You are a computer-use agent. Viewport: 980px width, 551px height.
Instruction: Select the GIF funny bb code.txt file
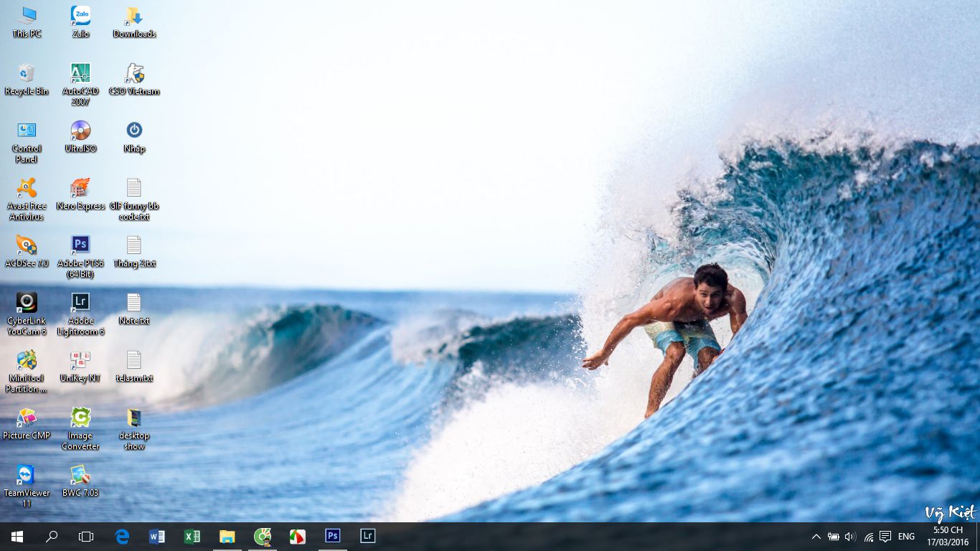coord(134,199)
